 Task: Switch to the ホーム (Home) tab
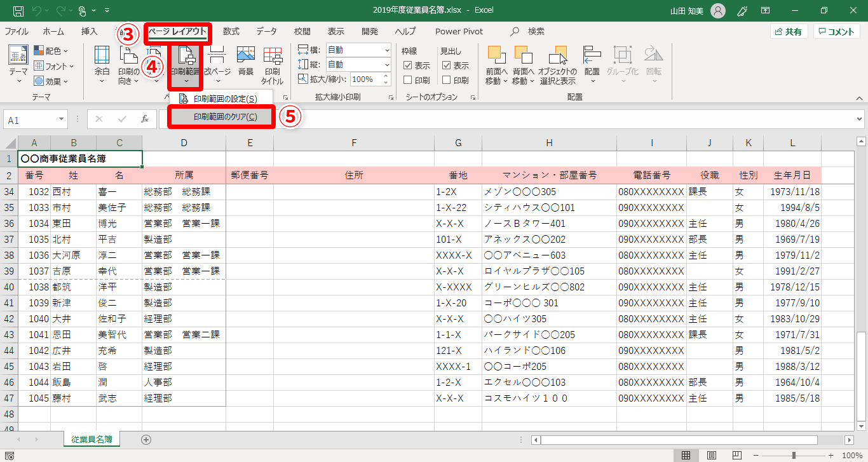tap(53, 31)
